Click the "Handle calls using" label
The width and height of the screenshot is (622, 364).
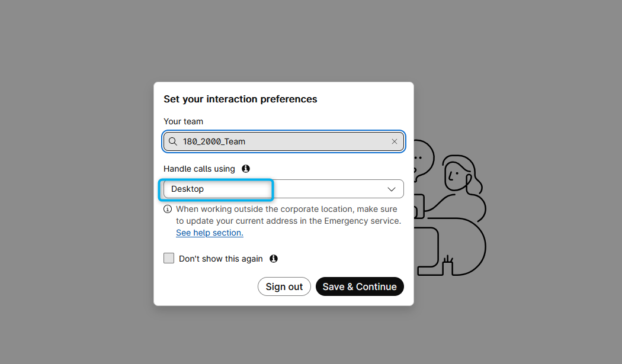click(200, 169)
